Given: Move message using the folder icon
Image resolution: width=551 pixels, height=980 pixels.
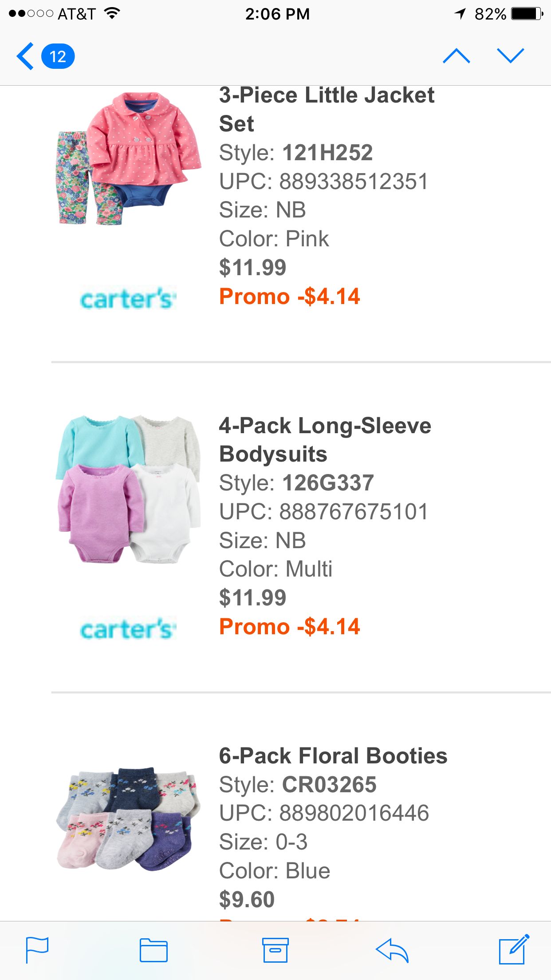Looking at the screenshot, I should [153, 950].
